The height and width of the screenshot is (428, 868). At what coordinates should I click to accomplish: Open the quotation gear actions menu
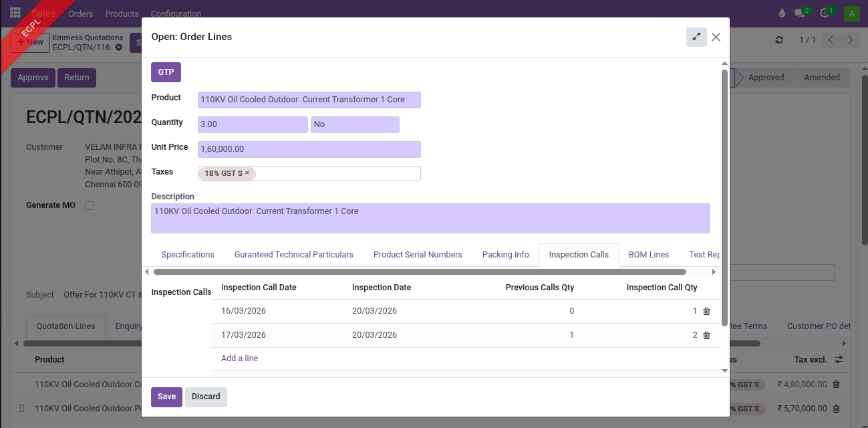coord(119,47)
